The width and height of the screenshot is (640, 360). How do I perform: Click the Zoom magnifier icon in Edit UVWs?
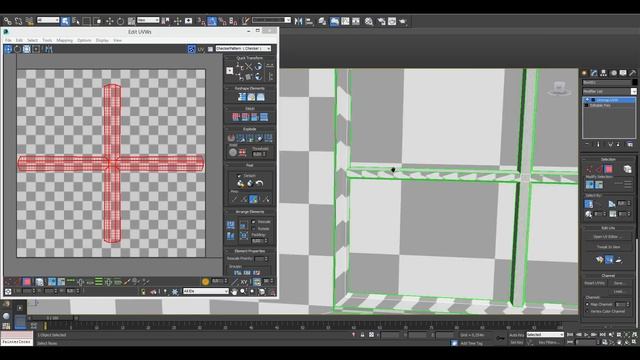[x=243, y=291]
